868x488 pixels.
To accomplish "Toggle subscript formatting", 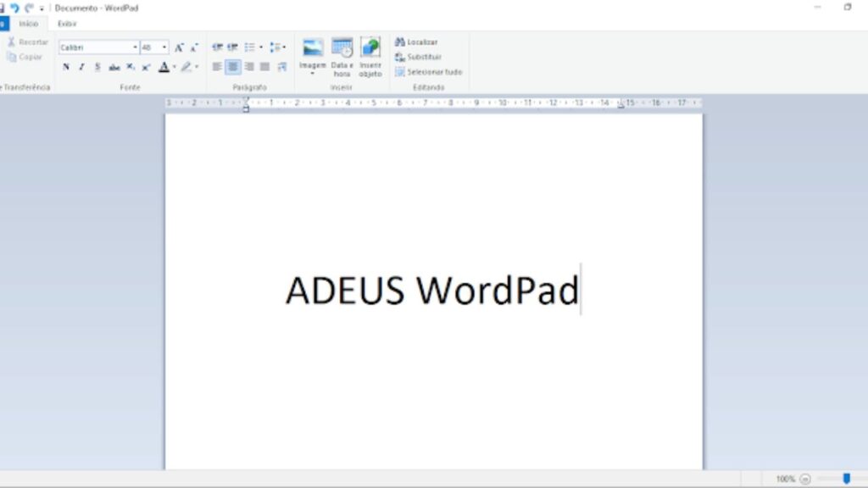I will tap(130, 67).
